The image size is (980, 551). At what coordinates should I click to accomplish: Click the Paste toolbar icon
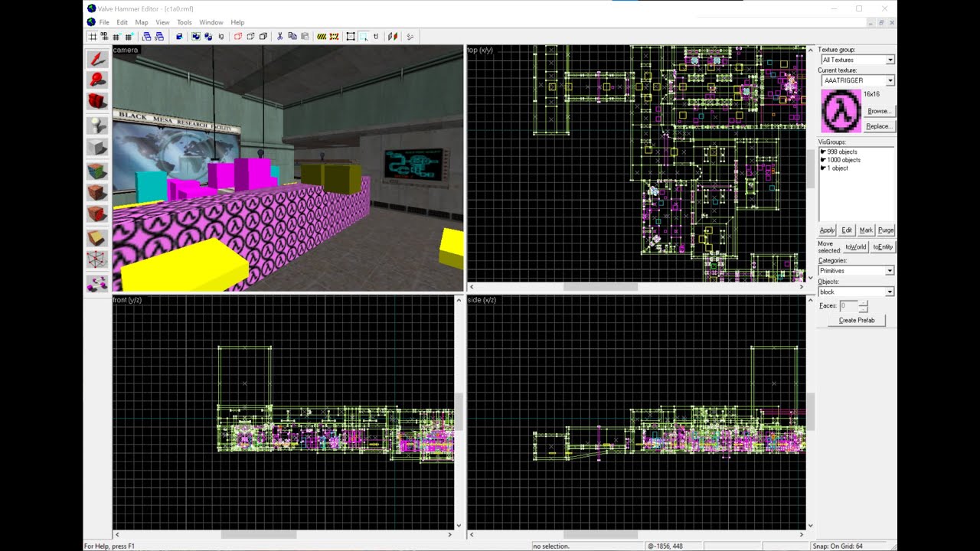pos(305,36)
